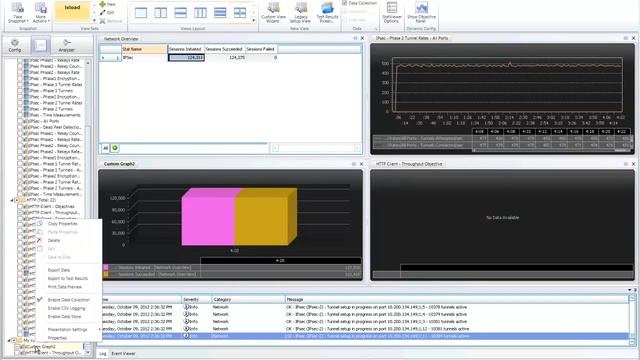Select Copy Properties from context menu

[62, 224]
